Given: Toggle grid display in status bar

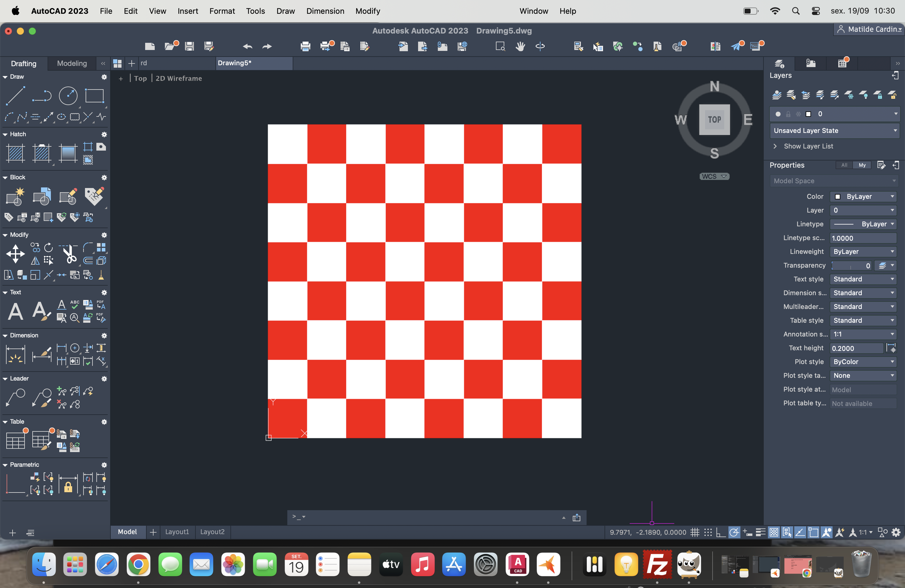Looking at the screenshot, I should pyautogui.click(x=695, y=533).
